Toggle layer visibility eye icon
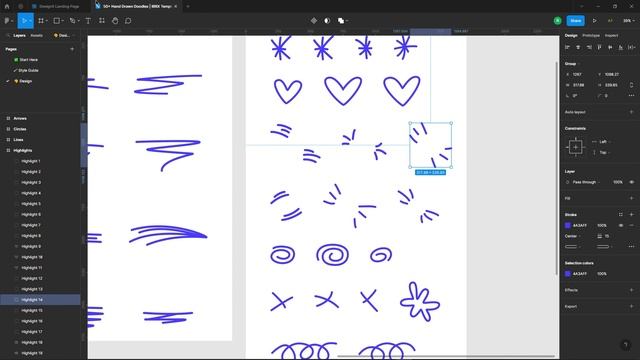Screen dimensions: 640x360 pyautogui.click(x=631, y=182)
